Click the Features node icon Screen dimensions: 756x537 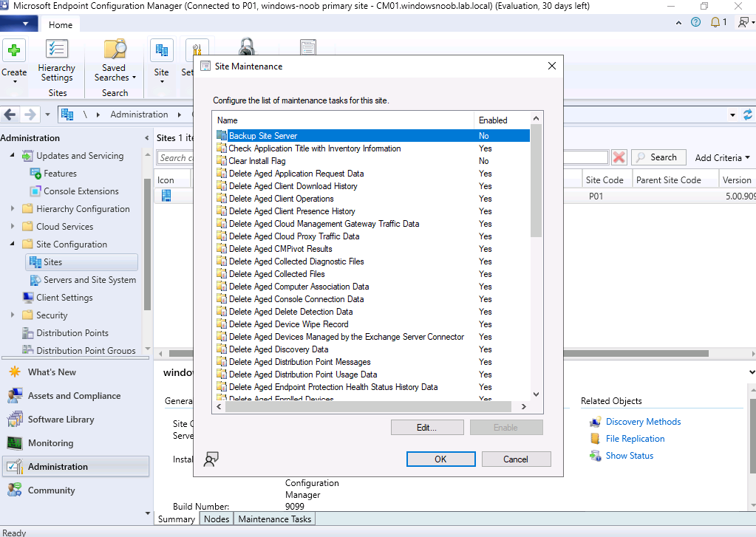coord(35,174)
